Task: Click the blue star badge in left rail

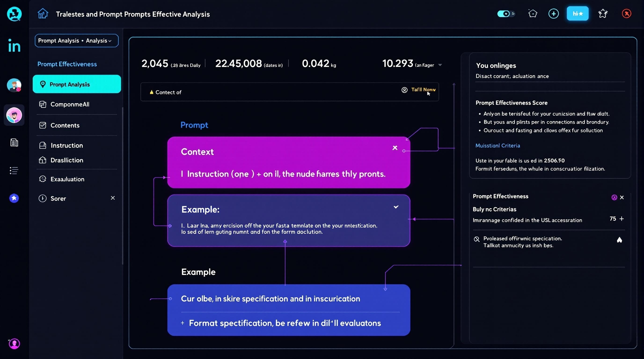Action: click(x=14, y=198)
